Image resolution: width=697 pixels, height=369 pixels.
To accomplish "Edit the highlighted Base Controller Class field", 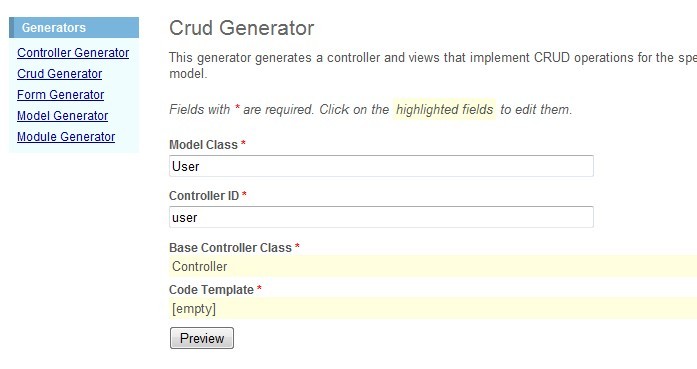I will click(433, 266).
